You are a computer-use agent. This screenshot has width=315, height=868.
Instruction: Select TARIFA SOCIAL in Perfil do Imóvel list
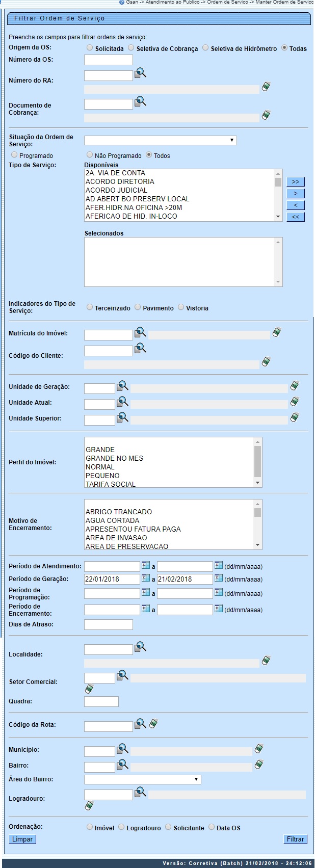111,484
